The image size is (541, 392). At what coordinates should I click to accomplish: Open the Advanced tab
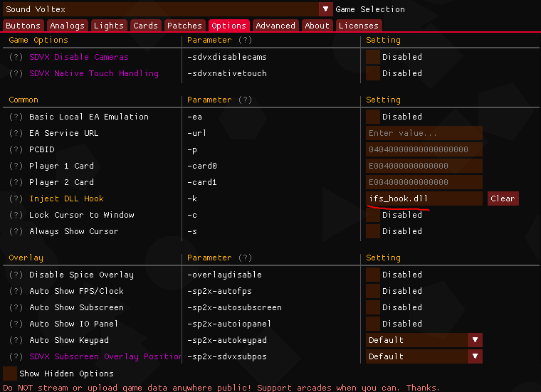point(275,26)
